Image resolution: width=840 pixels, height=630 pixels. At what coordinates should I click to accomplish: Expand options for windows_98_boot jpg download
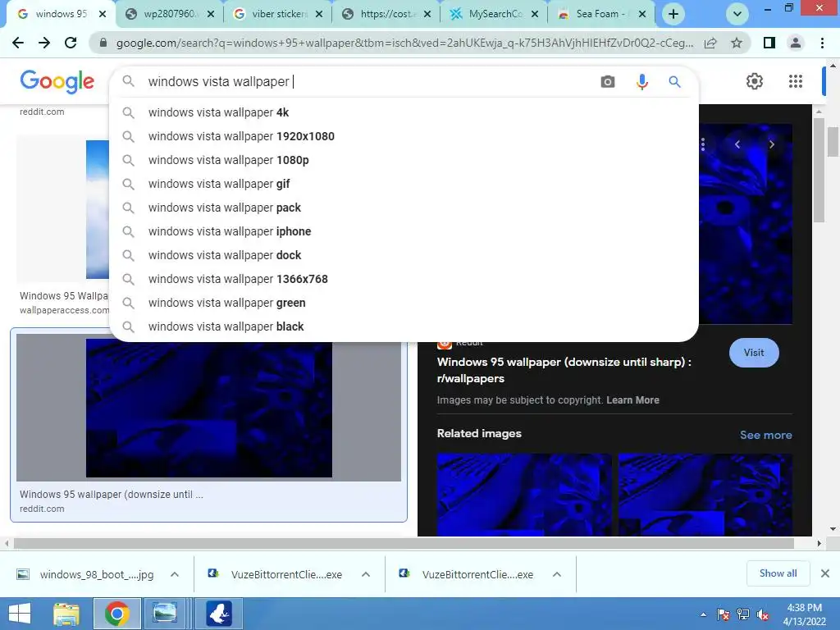[175, 574]
